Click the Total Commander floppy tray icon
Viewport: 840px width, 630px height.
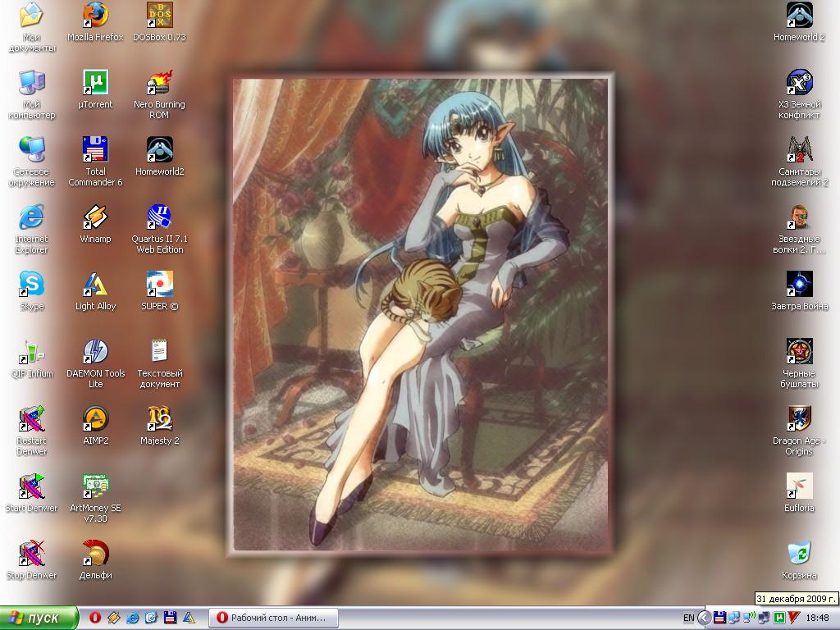pos(720,619)
